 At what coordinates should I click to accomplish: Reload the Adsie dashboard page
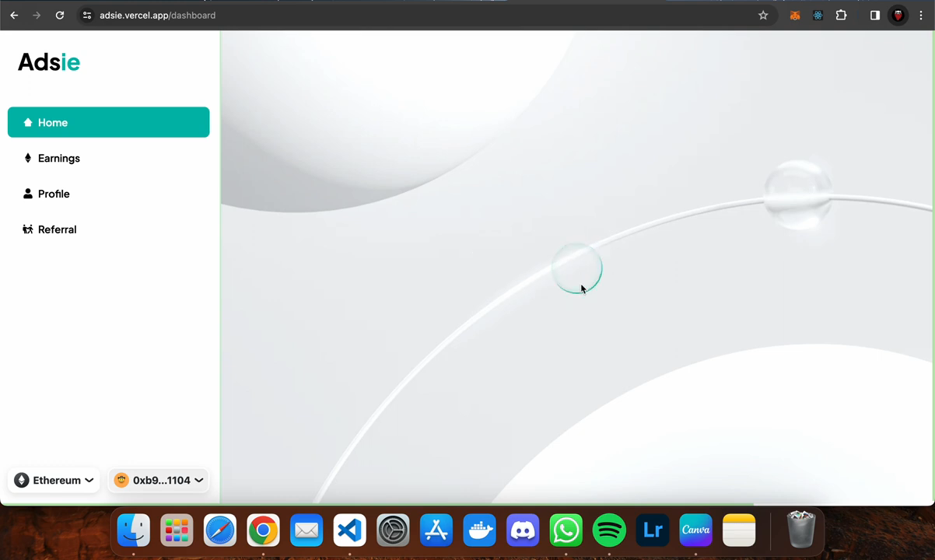pos(60,15)
